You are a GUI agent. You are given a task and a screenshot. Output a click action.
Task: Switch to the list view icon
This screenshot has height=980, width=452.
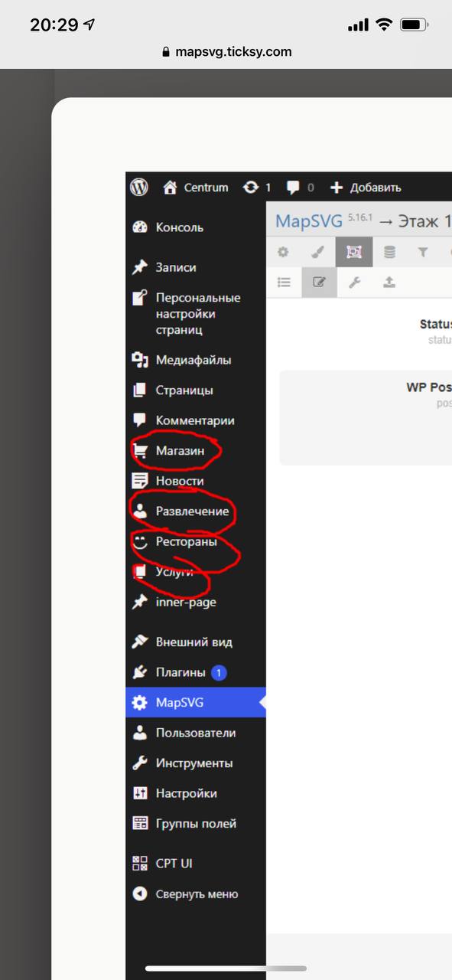coord(284,283)
